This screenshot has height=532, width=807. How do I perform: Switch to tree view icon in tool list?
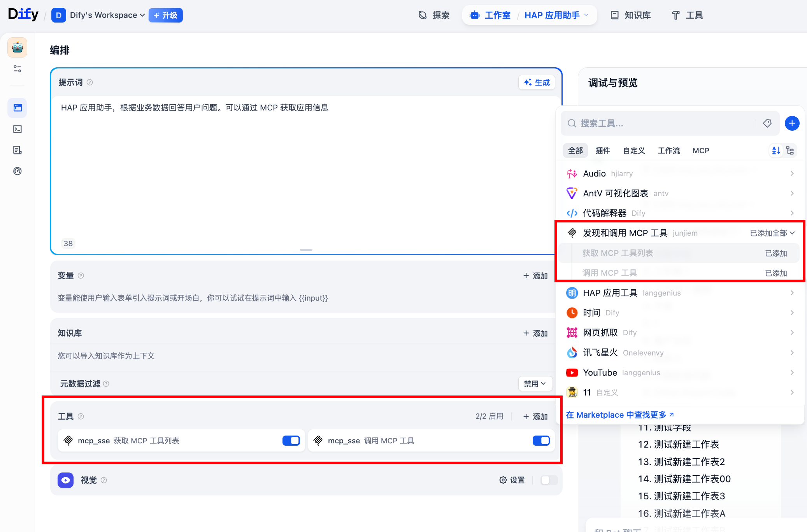point(790,150)
